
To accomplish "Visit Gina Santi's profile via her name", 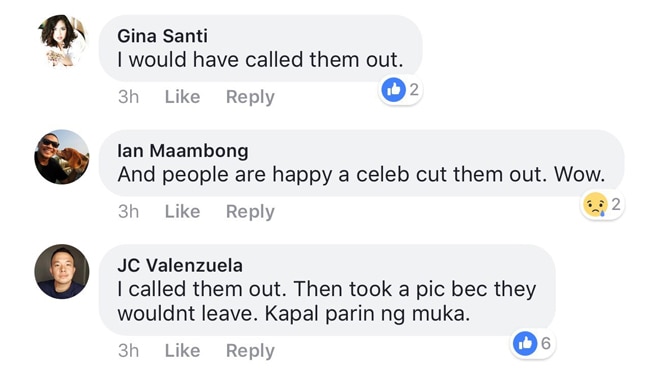I will point(162,36).
